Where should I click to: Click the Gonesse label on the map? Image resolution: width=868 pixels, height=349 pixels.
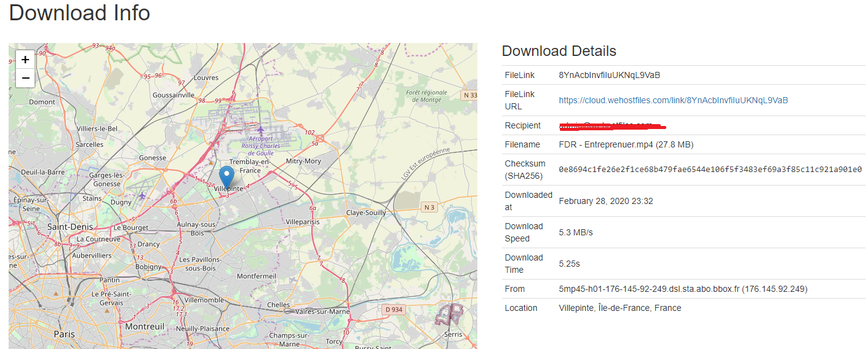point(153,157)
